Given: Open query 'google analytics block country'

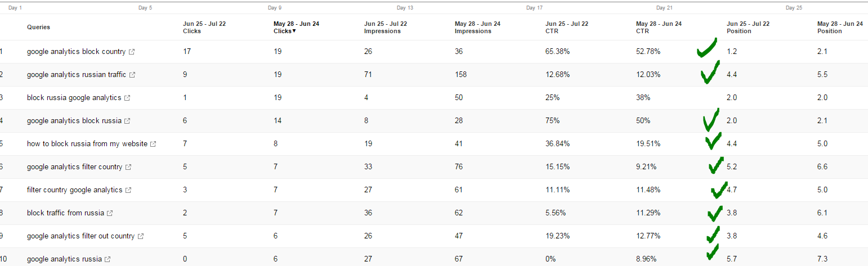Looking at the screenshot, I should 76,52.
